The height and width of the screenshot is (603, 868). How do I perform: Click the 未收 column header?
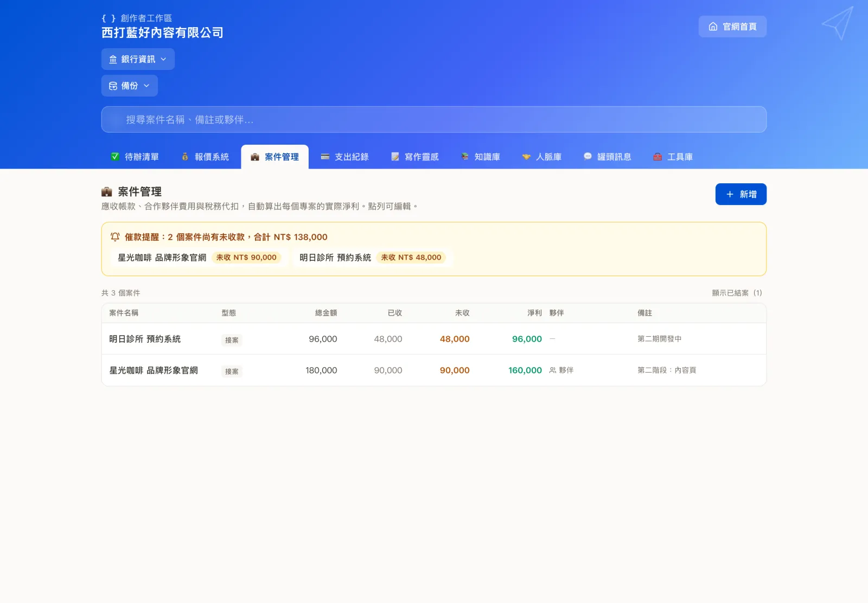coord(462,313)
